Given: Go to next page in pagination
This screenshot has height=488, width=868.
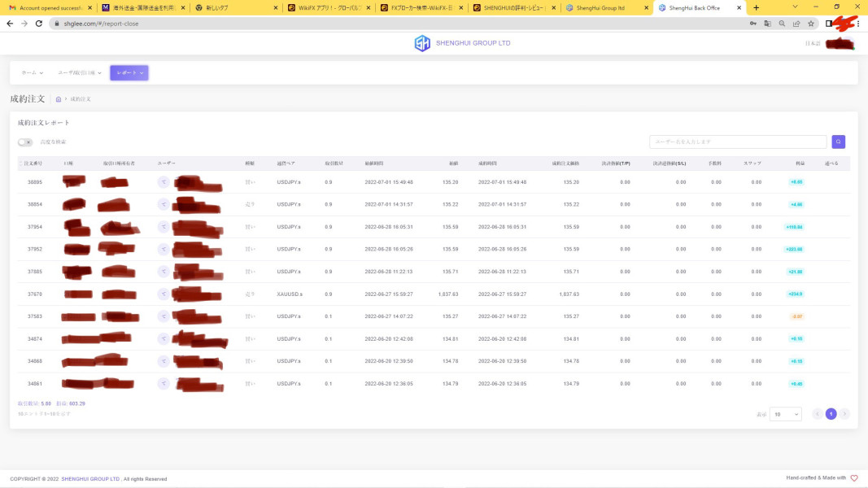Looking at the screenshot, I should pos(844,414).
